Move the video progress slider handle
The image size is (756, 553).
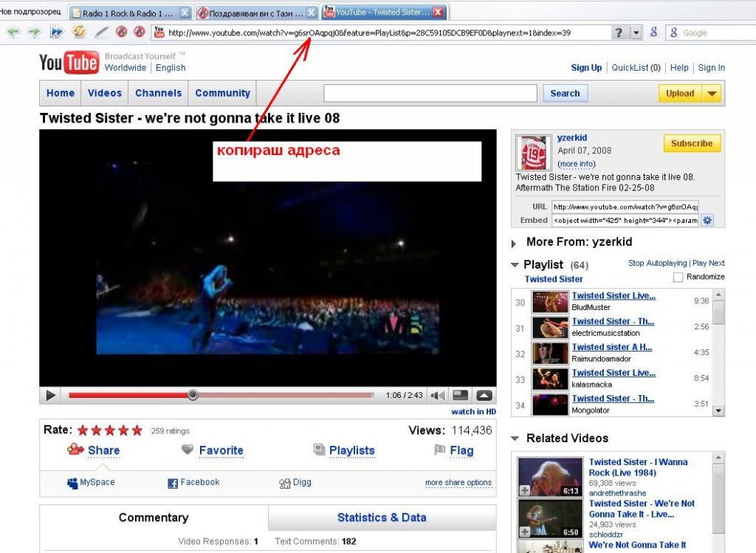point(193,395)
